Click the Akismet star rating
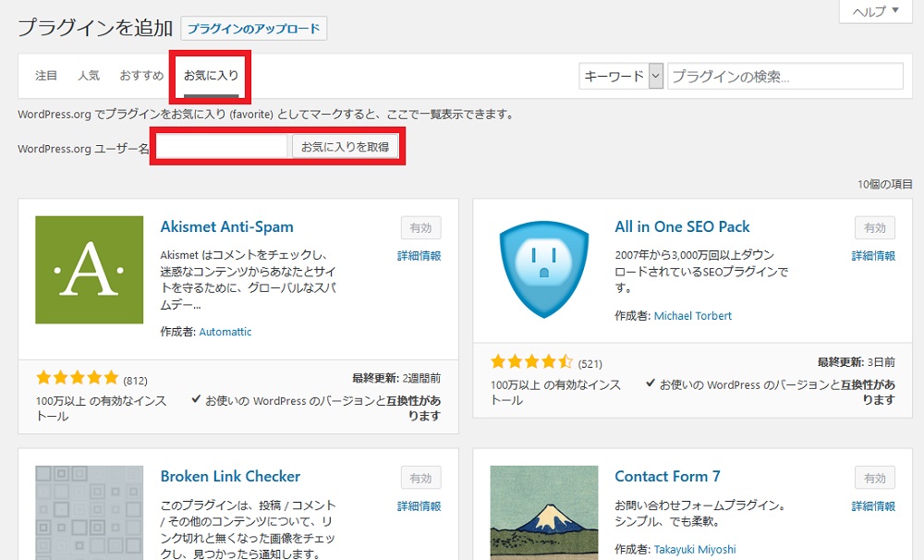Image resolution: width=924 pixels, height=560 pixels. 78,378
